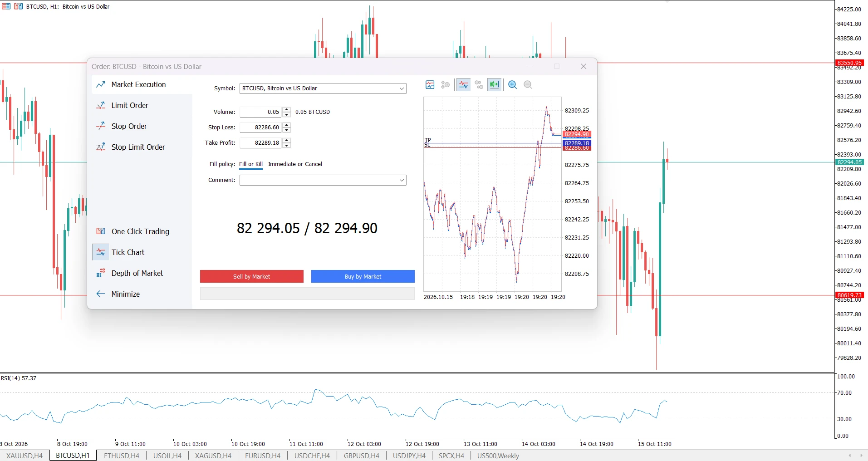Switch to EURUSD,H4 chart tab
This screenshot has height=461, width=868.
click(263, 456)
